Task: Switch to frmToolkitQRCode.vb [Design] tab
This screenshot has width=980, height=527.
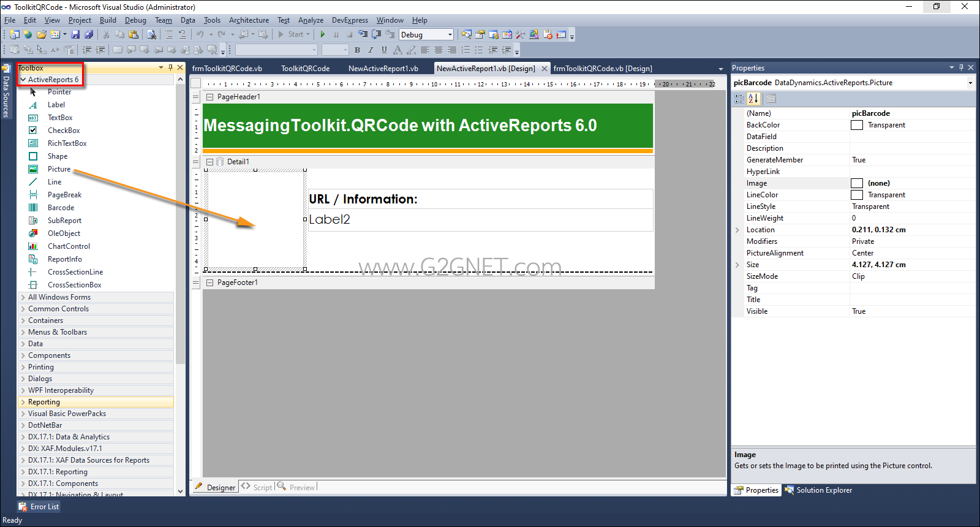Action: [x=603, y=69]
